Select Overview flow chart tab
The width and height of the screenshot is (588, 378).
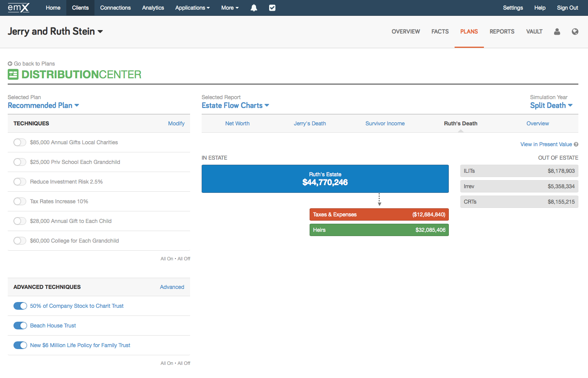(x=537, y=123)
